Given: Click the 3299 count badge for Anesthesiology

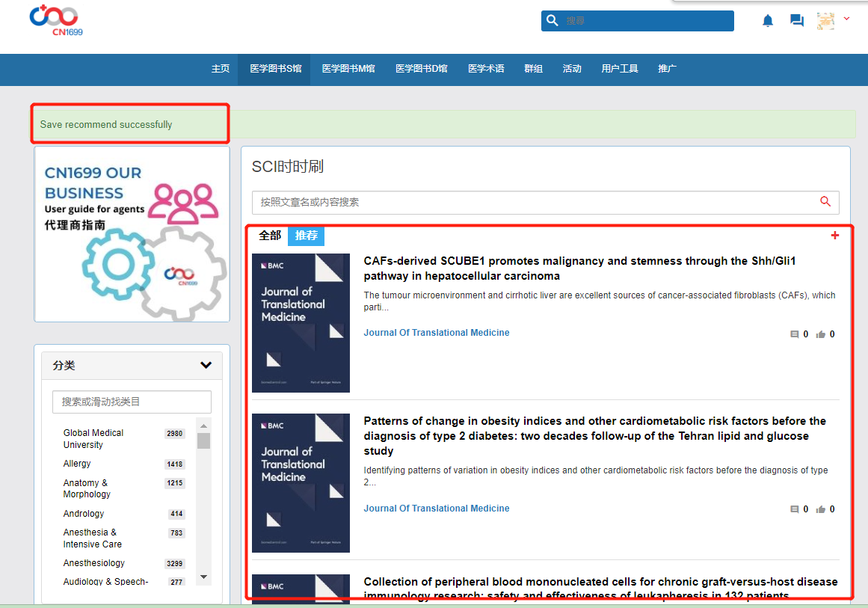Looking at the screenshot, I should pos(174,564).
